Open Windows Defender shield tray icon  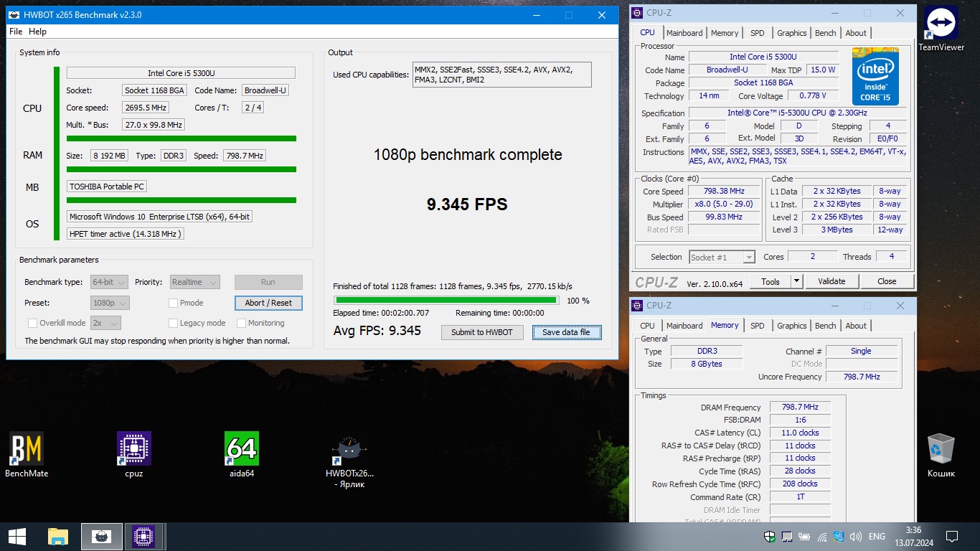coord(770,536)
